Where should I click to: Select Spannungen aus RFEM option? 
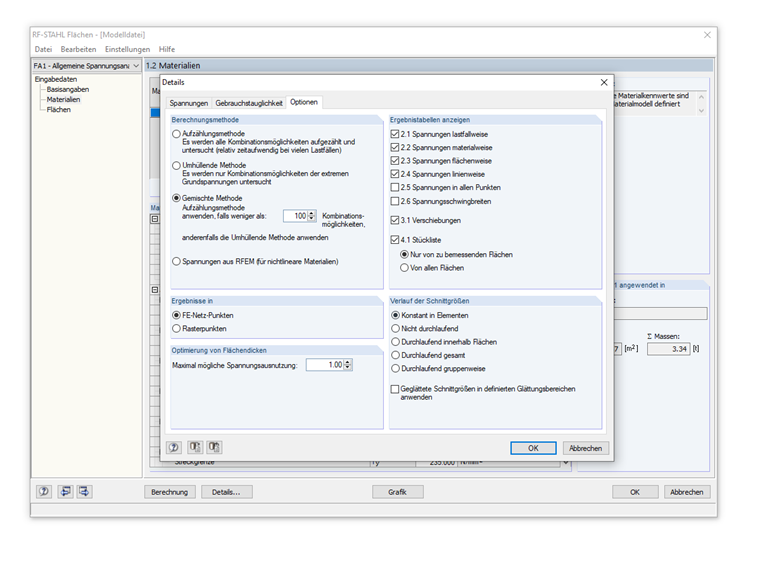point(176,261)
